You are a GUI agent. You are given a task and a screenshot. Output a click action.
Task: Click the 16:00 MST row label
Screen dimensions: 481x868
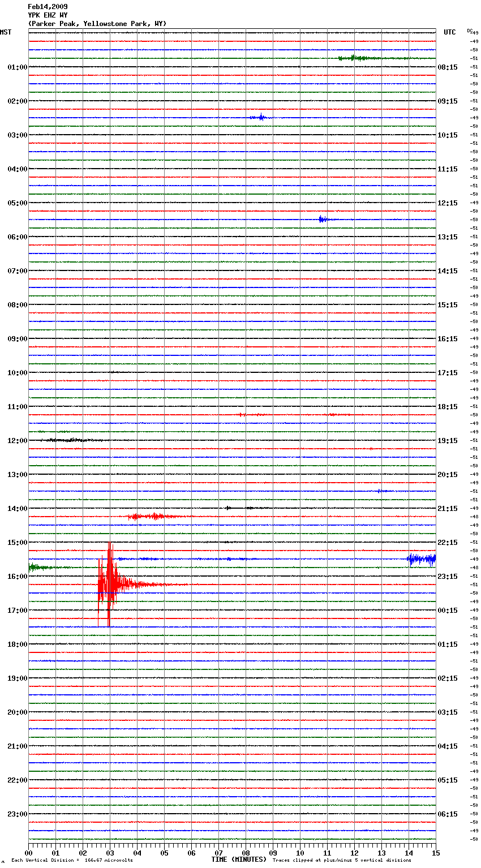(17, 577)
